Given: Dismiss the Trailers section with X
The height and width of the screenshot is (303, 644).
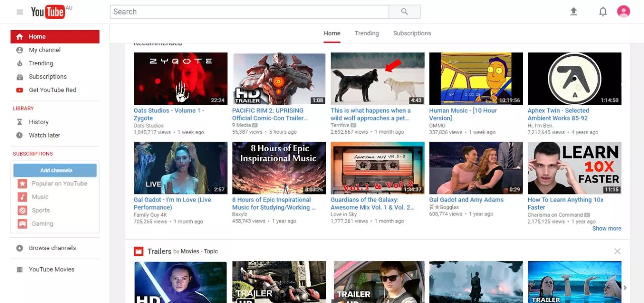Looking at the screenshot, I should click(x=617, y=251).
